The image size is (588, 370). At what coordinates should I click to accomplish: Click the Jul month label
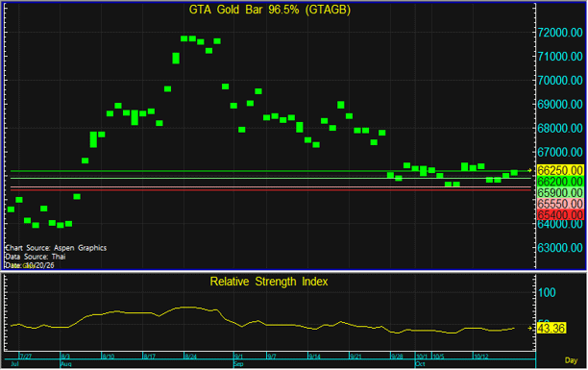tap(14, 364)
